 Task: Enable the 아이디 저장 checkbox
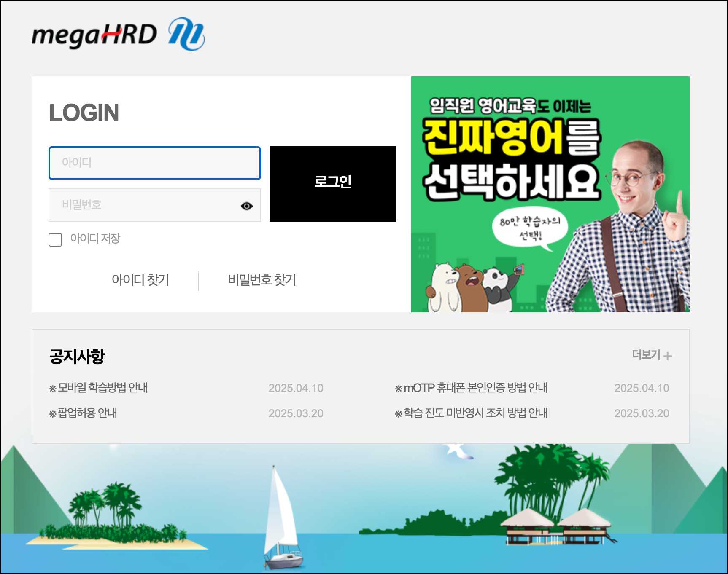coord(55,240)
